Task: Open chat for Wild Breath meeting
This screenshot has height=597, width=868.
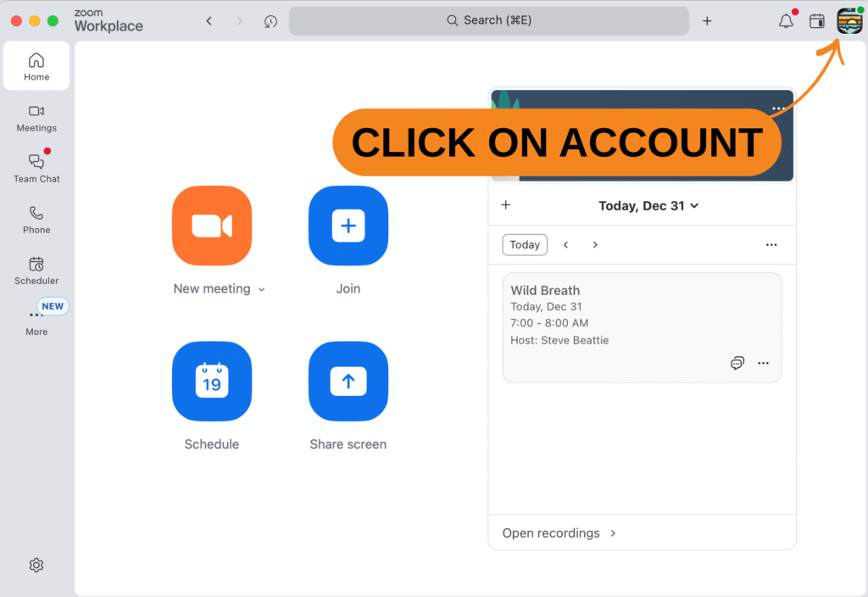Action: click(x=737, y=363)
